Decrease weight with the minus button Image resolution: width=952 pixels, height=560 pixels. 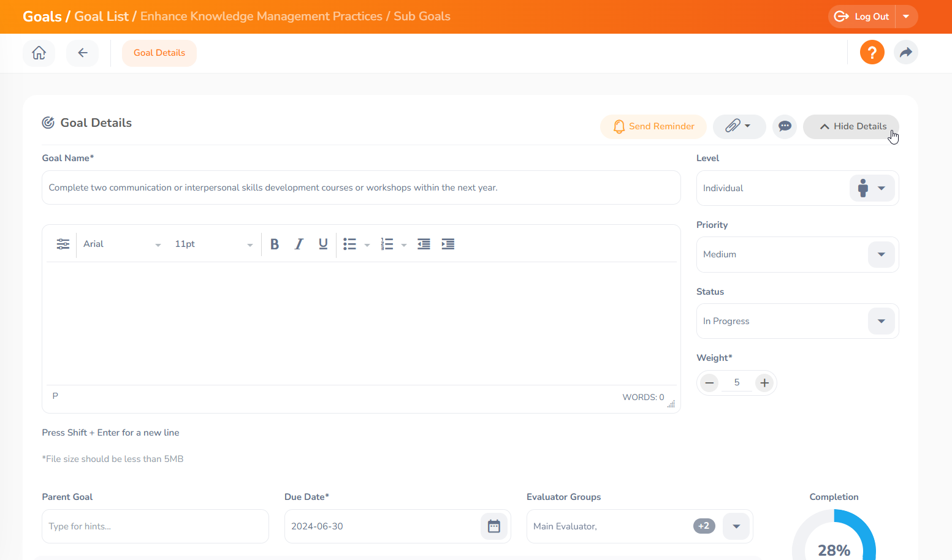(709, 383)
